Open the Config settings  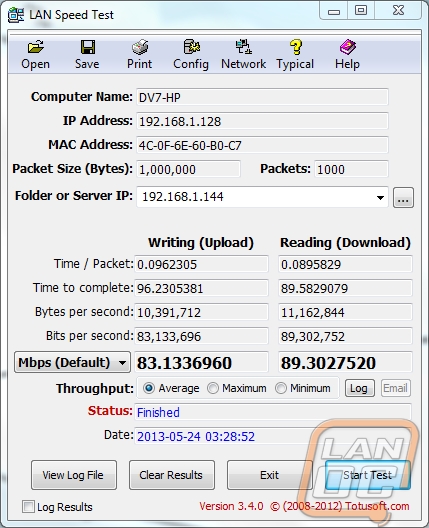coord(191,55)
